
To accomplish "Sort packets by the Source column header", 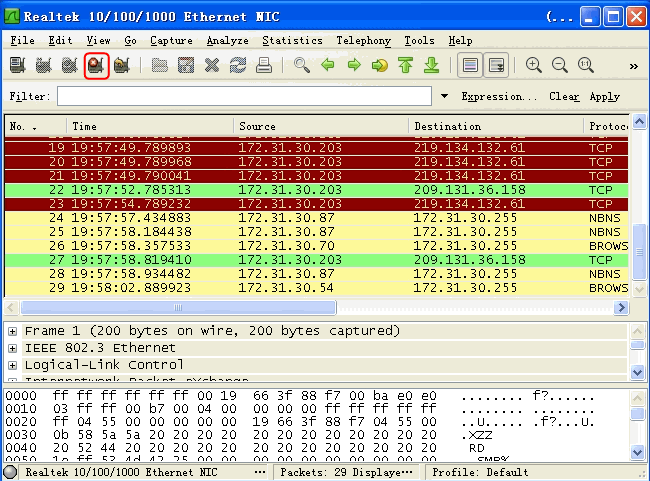I will [320, 127].
